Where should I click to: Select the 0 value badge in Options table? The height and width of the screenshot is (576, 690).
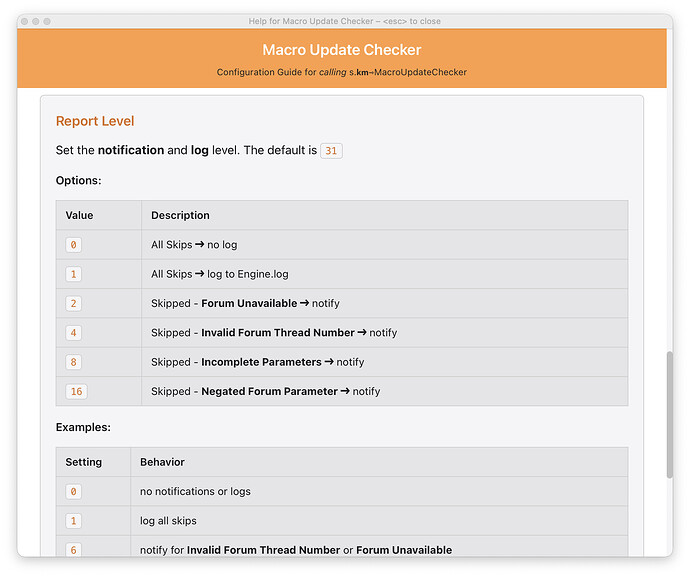74,245
